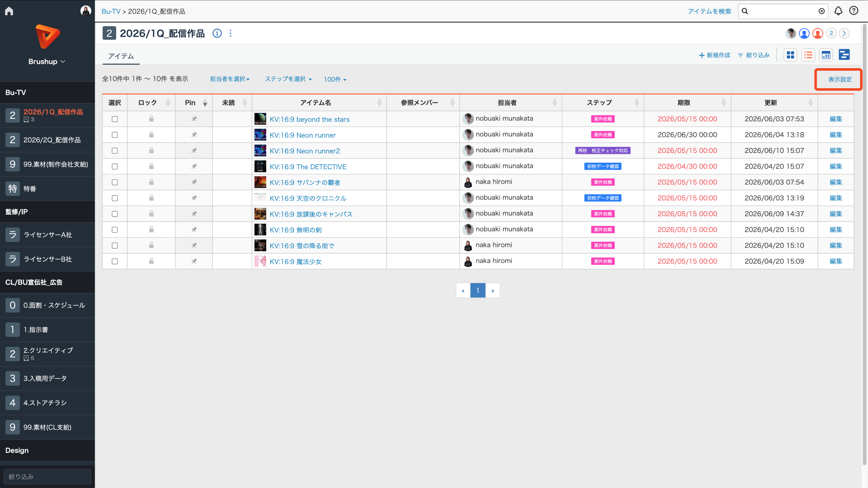
Task: Switch to calendar view
Action: coord(826,55)
